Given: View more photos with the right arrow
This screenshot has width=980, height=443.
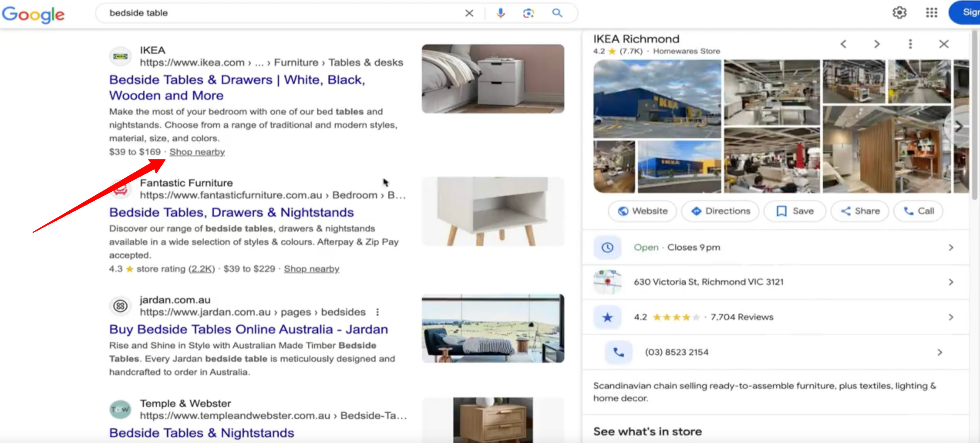Looking at the screenshot, I should 959,127.
